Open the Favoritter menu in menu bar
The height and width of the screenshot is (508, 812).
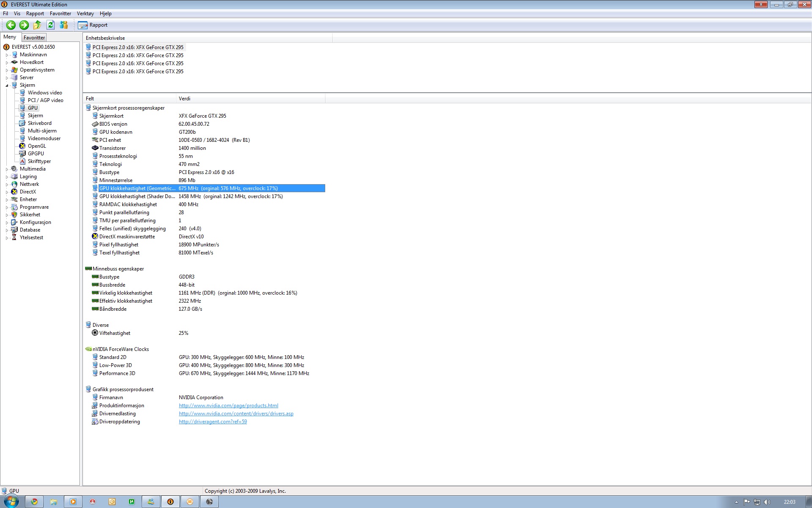point(60,14)
